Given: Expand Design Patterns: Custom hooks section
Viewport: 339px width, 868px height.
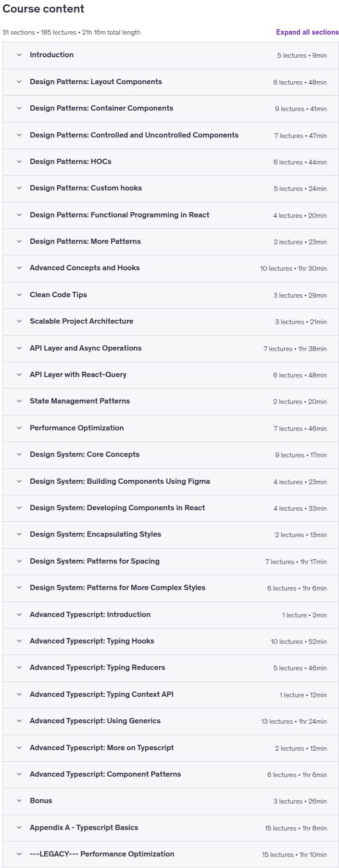Looking at the screenshot, I should click(x=171, y=188).
